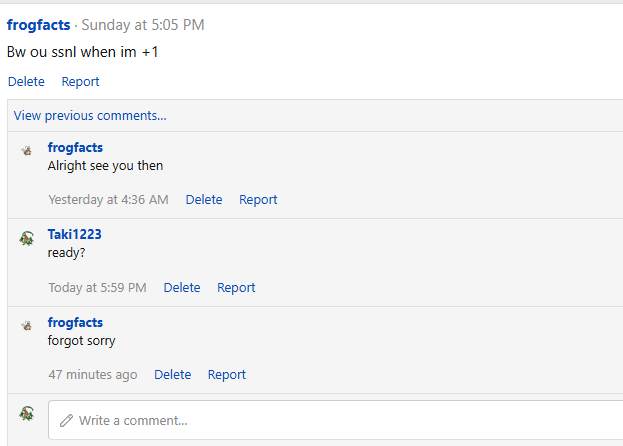Click the pencil icon in comment box

pyautogui.click(x=67, y=421)
